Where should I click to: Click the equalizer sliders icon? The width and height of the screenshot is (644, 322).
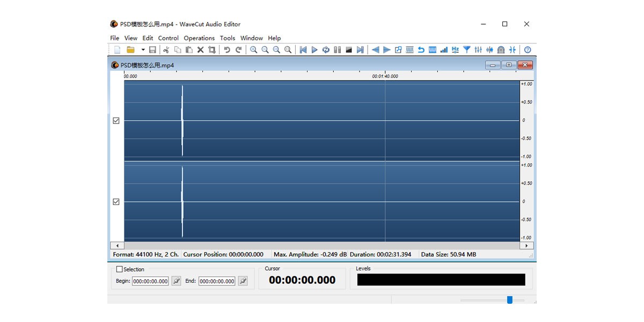click(x=478, y=50)
